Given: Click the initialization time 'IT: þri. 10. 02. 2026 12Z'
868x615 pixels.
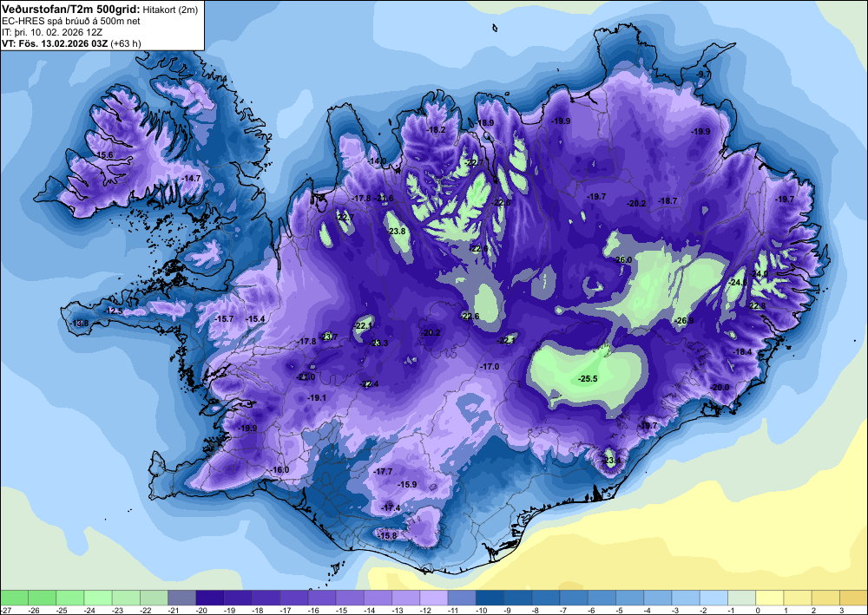Looking at the screenshot, I should click(x=52, y=32).
